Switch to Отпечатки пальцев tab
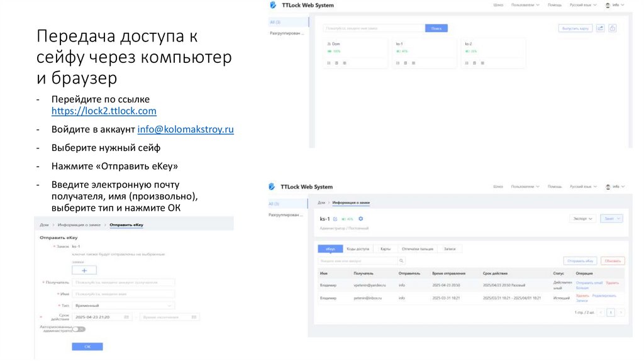Image resolution: width=644 pixels, height=361 pixels. click(418, 249)
